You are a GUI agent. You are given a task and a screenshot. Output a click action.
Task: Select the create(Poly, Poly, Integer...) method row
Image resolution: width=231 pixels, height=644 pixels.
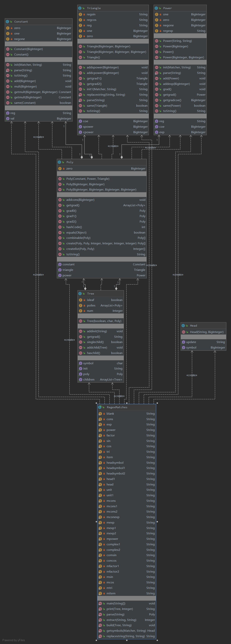(102, 244)
